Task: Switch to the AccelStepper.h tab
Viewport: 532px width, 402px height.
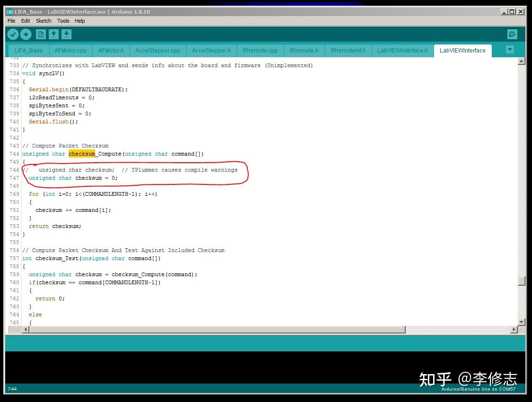Action: pyautogui.click(x=211, y=50)
